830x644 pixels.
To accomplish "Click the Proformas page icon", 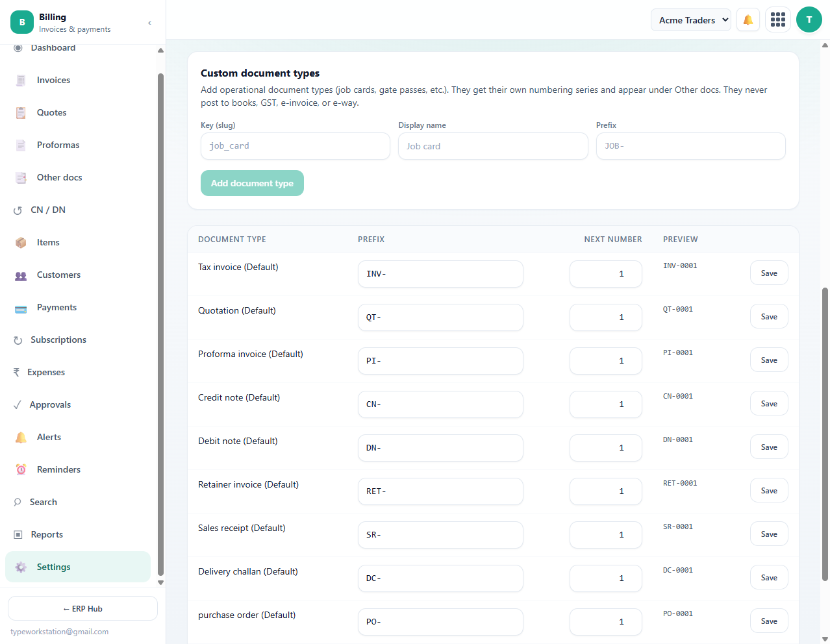I will tap(21, 145).
